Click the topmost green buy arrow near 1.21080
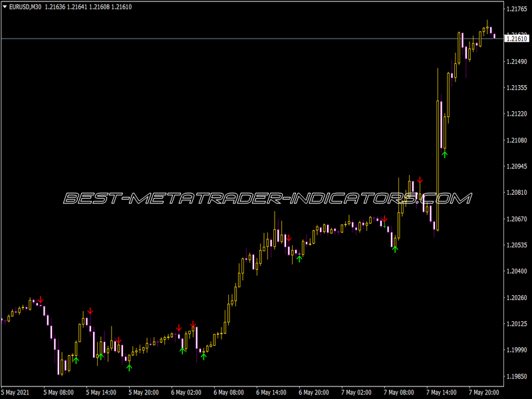Viewport: 532px width, 399px height. click(x=445, y=154)
